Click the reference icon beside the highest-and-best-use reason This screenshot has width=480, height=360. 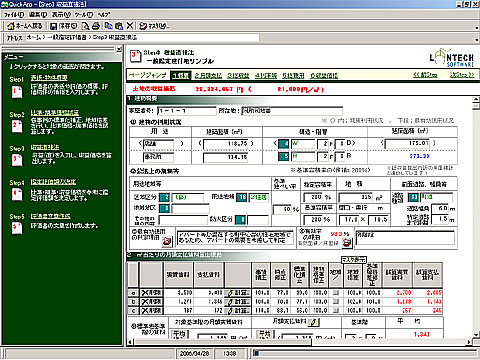click(167, 242)
